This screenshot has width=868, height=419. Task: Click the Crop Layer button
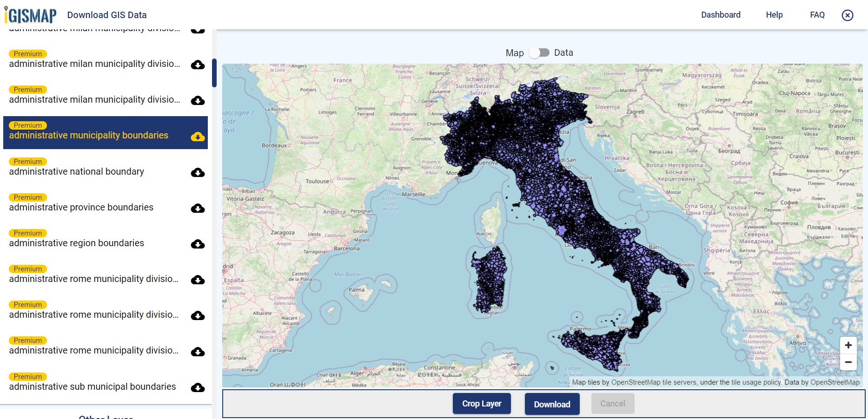482,403
